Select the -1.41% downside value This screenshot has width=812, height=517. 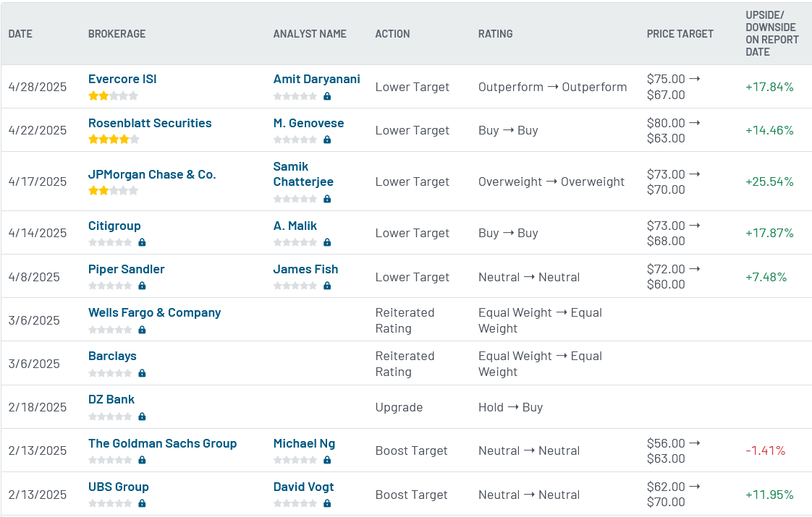tap(766, 450)
